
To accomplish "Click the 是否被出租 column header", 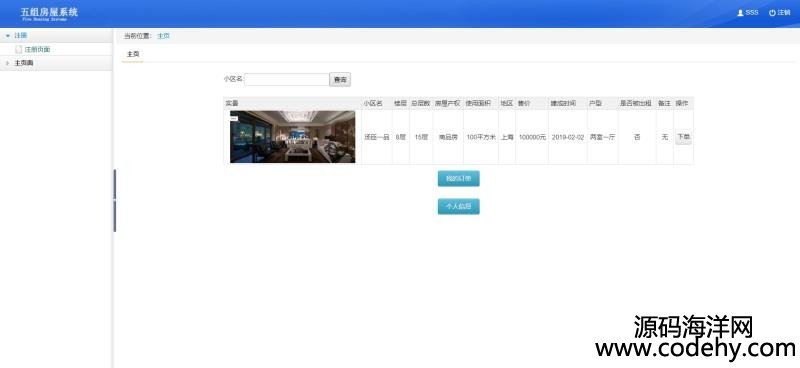I will click(x=636, y=103).
